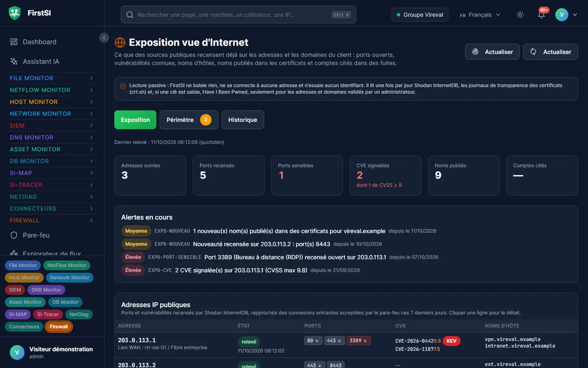
Task: Click Actualiser button with radar icon
Action: pos(492,52)
